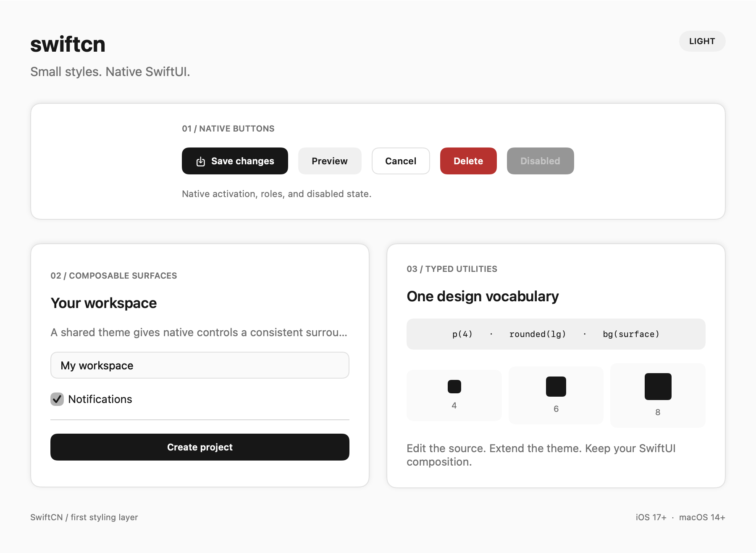Select the size 4 black swatch

[x=454, y=387]
